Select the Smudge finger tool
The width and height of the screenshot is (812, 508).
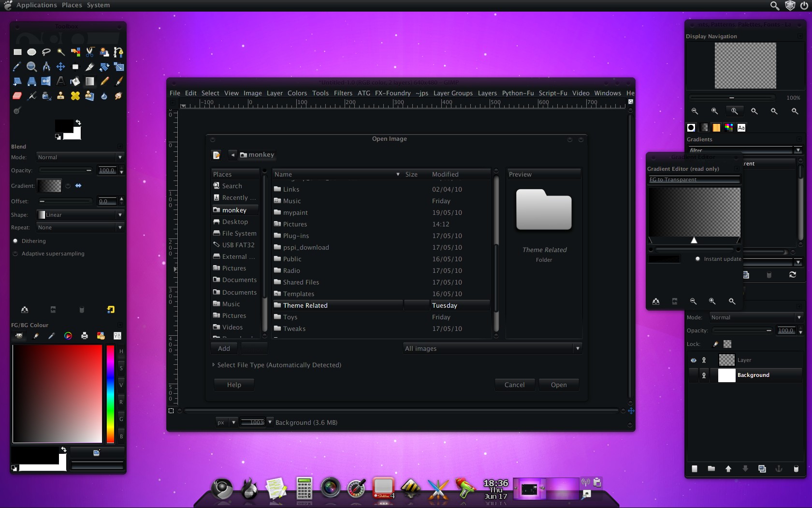tap(119, 96)
